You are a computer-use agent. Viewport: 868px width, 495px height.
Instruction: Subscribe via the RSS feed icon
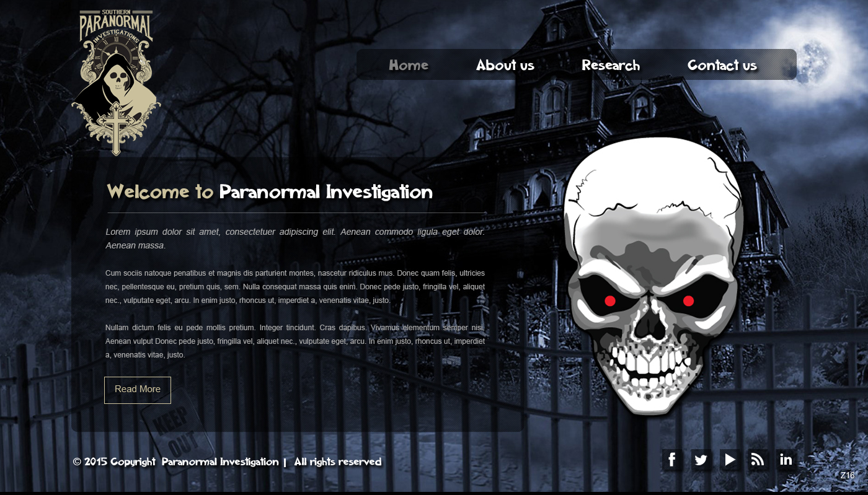pyautogui.click(x=758, y=460)
